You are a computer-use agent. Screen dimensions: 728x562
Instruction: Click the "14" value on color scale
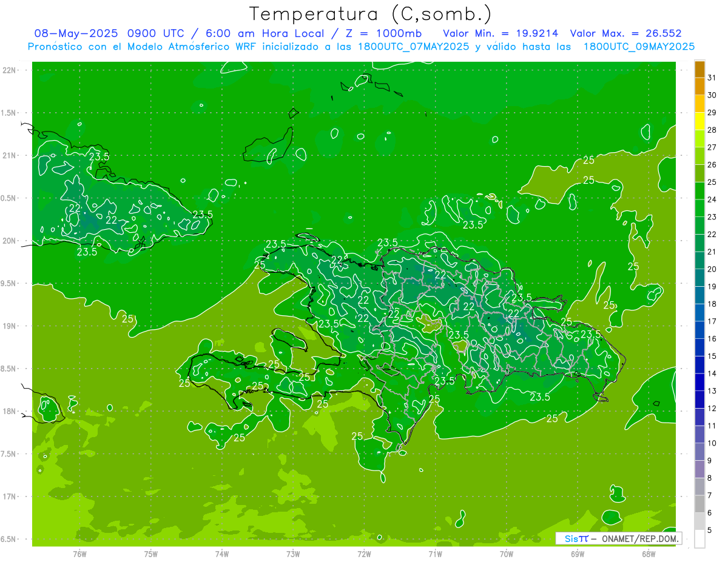tap(712, 373)
